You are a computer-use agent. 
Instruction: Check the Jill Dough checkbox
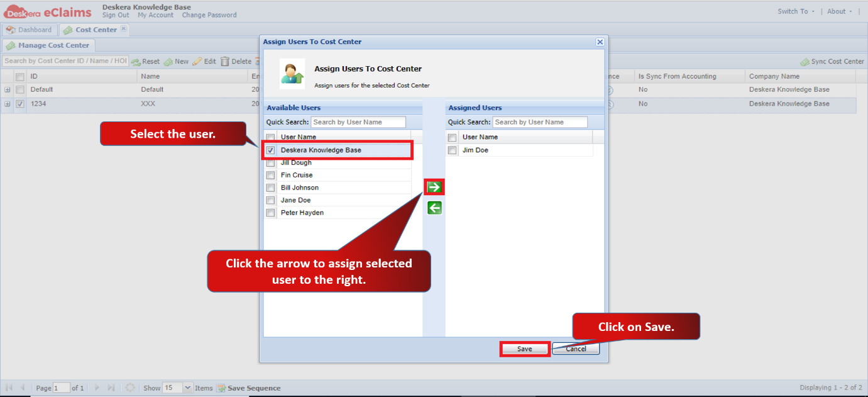(271, 163)
